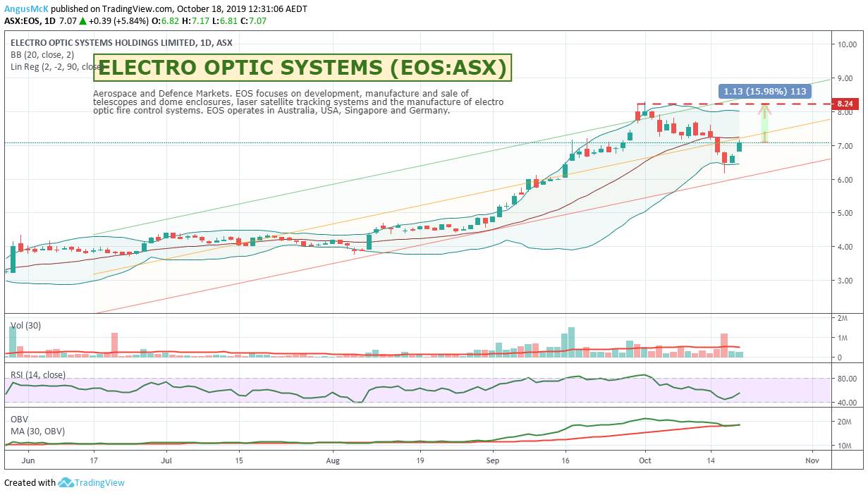The image size is (868, 495).
Task: Click the 10M OBV axis label
Action: [844, 446]
